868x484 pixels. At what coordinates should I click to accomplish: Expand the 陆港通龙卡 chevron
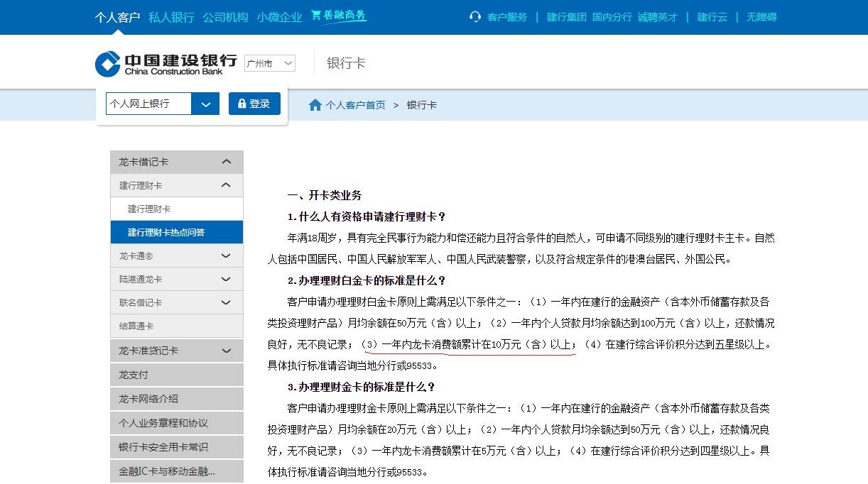click(x=227, y=279)
